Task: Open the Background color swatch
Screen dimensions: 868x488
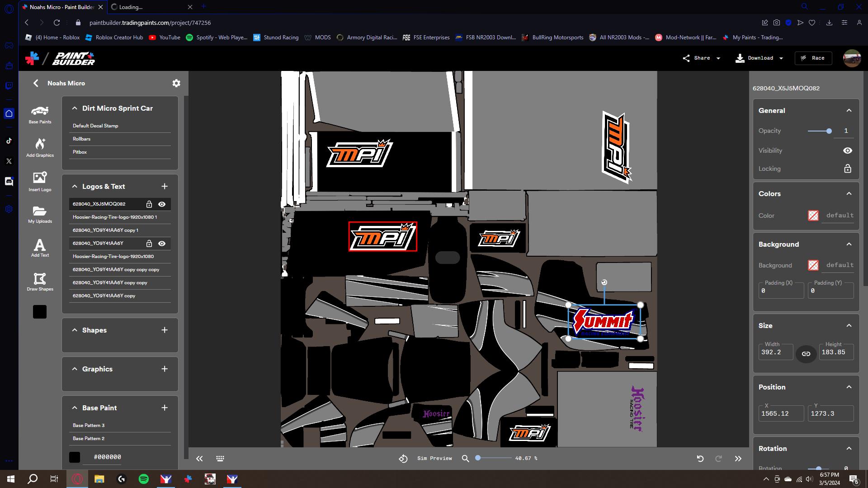Action: point(813,265)
